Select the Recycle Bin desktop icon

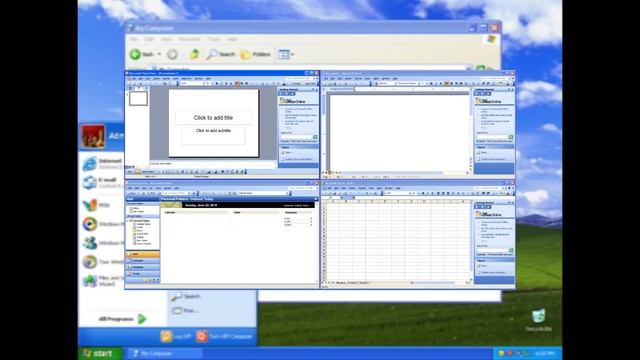pos(538,320)
